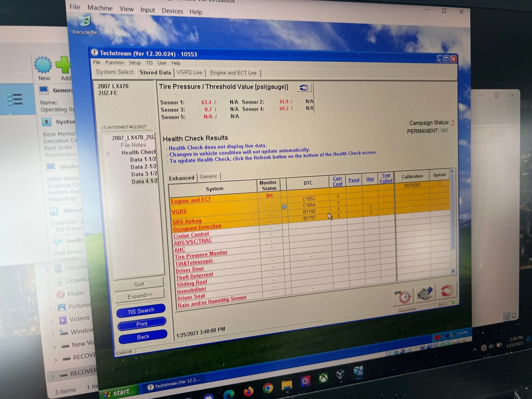Expand the Videos folder chevron in File Explorer
Viewport: 532px width, 399px height.
click(x=52, y=321)
